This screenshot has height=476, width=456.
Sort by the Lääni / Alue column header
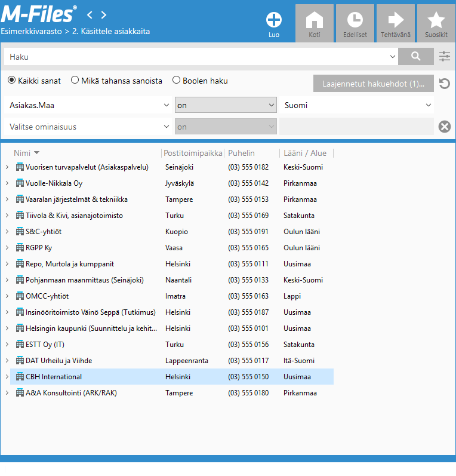point(304,153)
